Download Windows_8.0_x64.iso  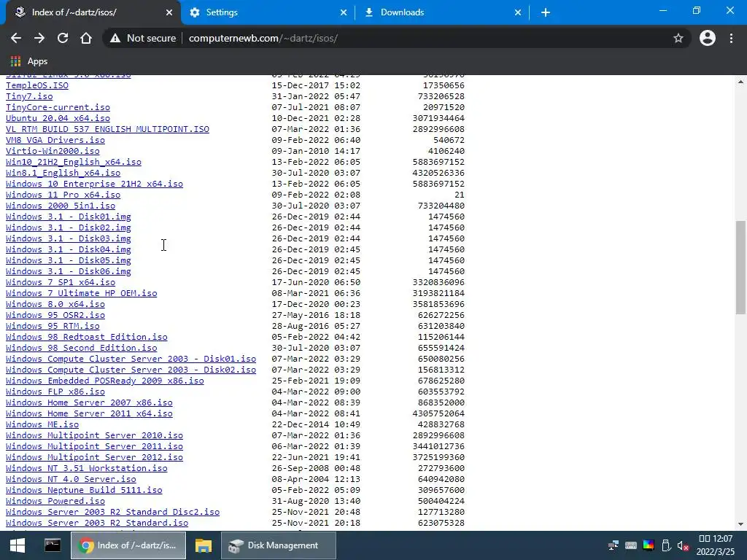55,304
